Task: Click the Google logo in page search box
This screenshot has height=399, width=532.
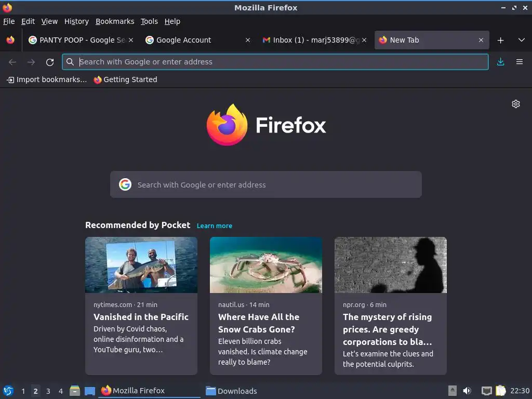Action: [x=125, y=184]
